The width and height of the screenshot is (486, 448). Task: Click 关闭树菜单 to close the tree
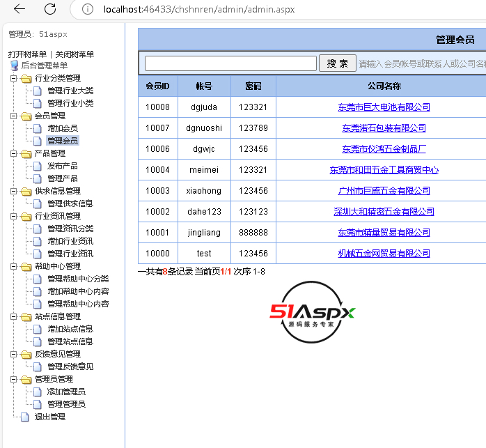(75, 54)
